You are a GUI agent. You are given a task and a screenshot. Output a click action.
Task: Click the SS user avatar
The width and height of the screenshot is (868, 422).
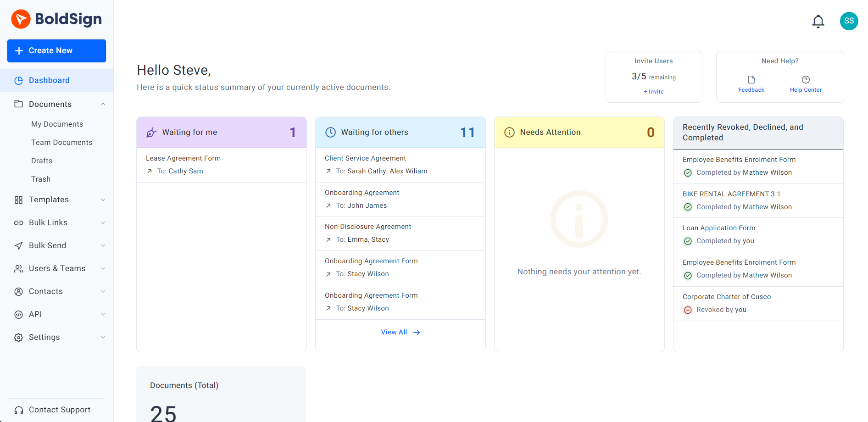click(849, 21)
